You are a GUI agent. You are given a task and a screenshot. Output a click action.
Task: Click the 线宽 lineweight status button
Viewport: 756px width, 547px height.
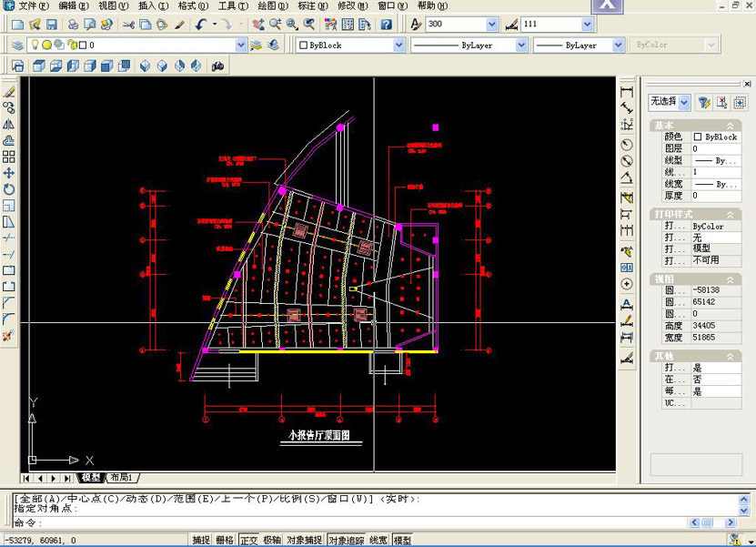378,540
